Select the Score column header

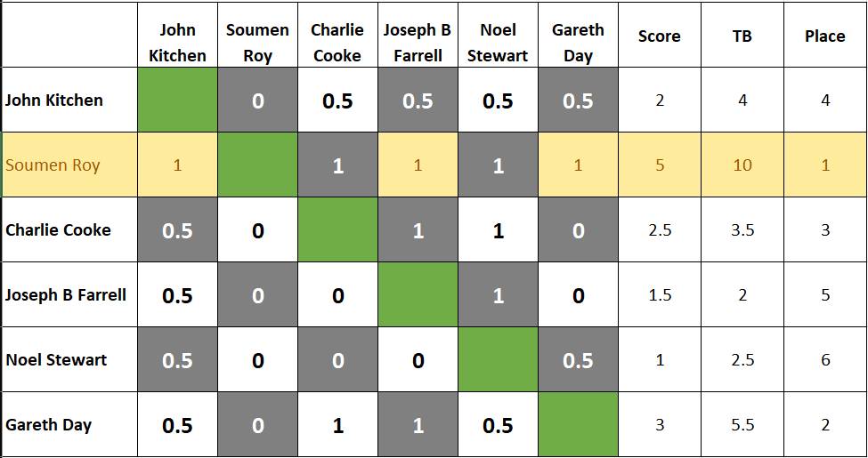coord(660,36)
